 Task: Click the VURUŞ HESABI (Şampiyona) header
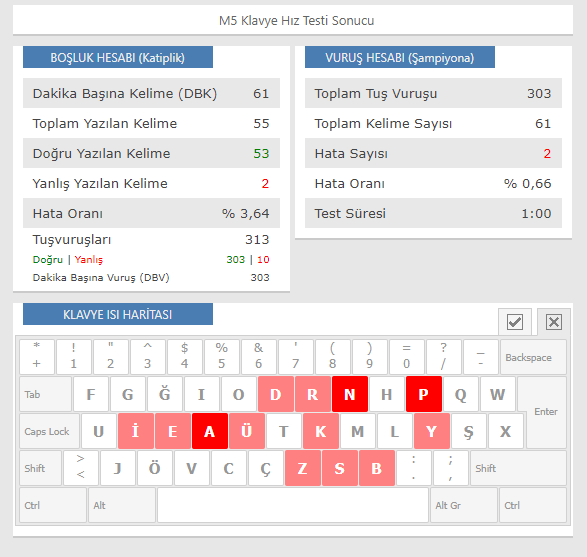399,57
